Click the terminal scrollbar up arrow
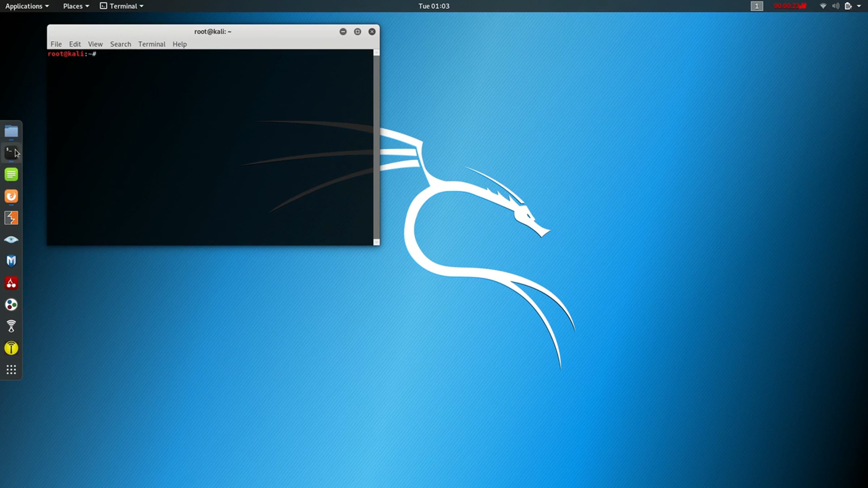Screen dimensions: 868x488 pos(376,53)
